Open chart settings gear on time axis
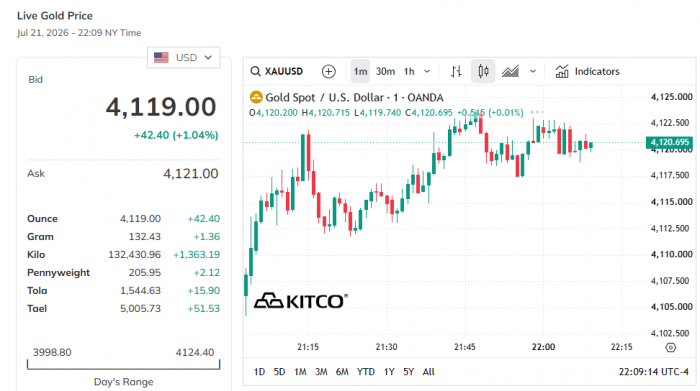 pos(671,347)
